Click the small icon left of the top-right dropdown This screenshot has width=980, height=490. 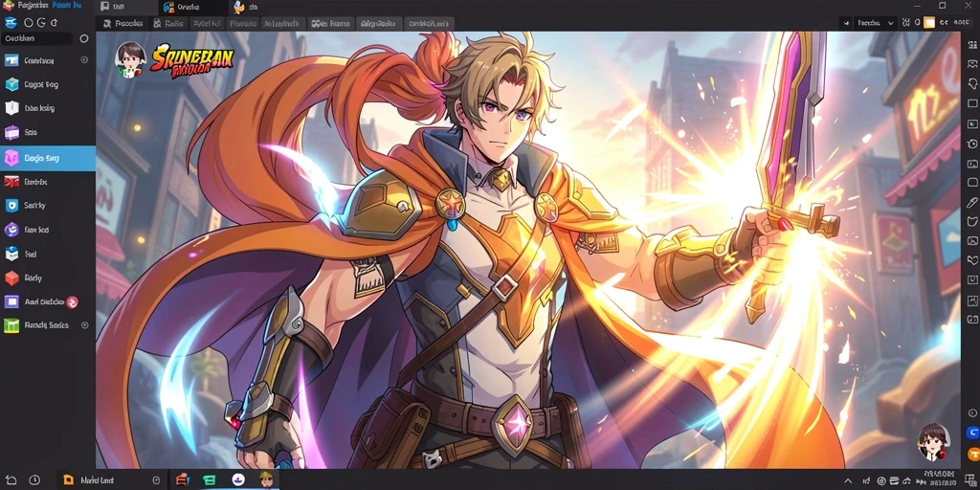[x=846, y=23]
